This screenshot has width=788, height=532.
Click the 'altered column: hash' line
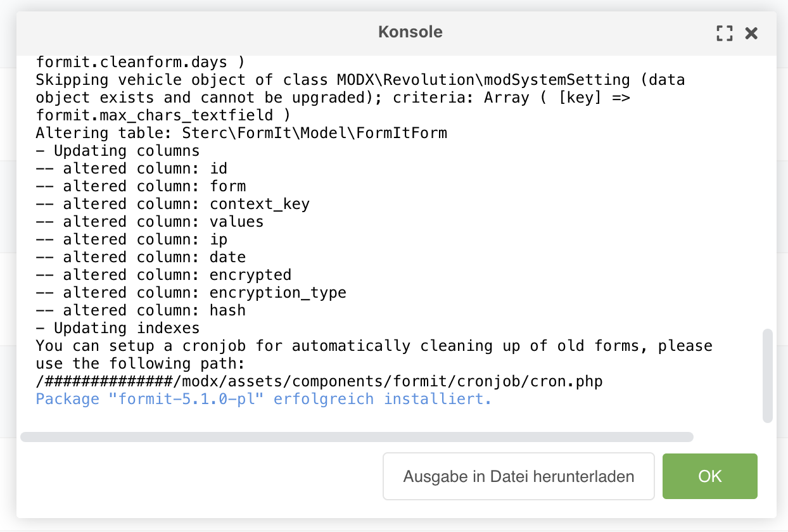pos(141,310)
